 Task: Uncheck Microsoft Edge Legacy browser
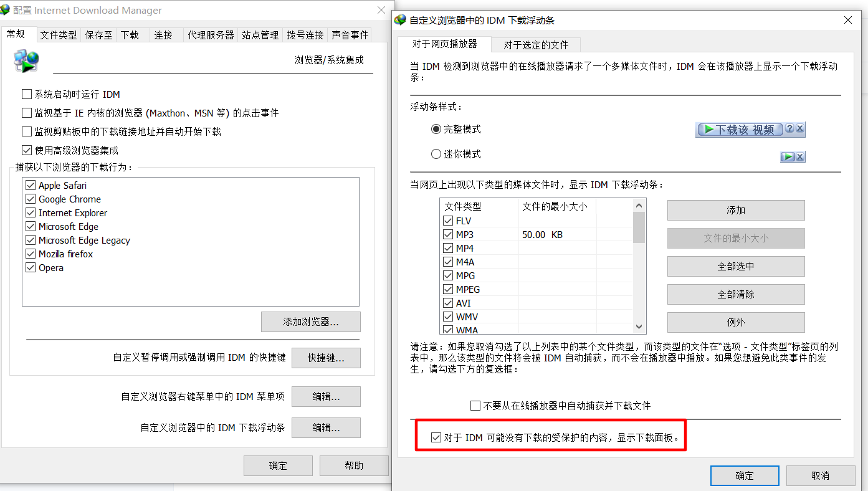coord(31,241)
